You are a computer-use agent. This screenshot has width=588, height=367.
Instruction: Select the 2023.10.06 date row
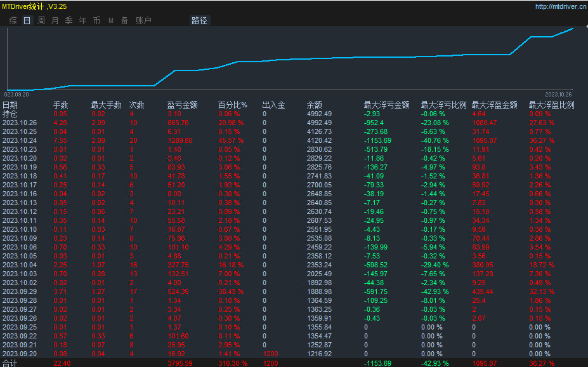point(20,247)
